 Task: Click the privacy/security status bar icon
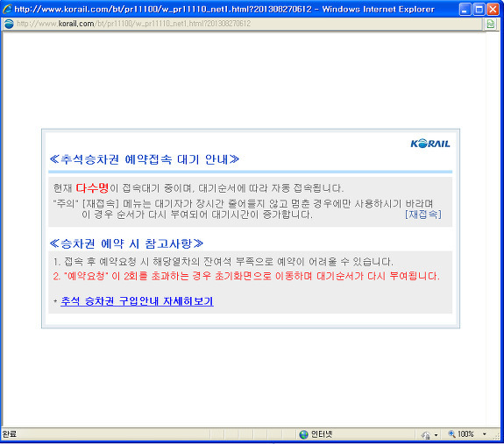click(x=425, y=434)
